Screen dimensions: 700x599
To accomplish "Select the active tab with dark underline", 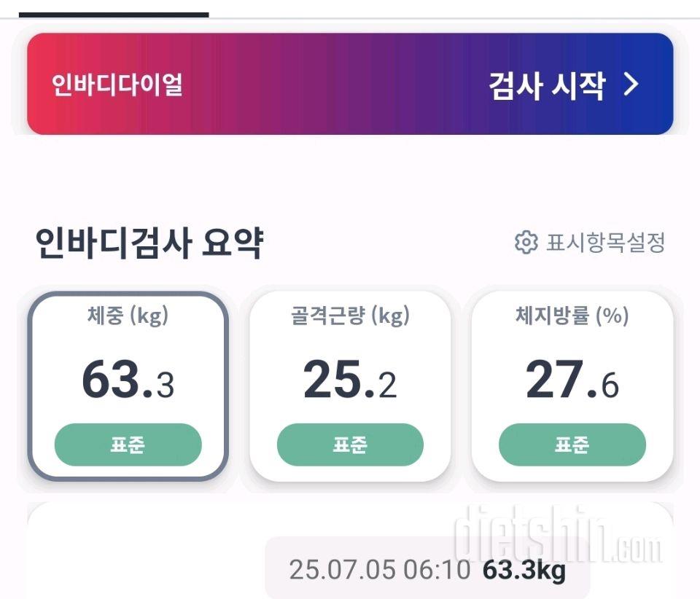I will pos(114,15).
